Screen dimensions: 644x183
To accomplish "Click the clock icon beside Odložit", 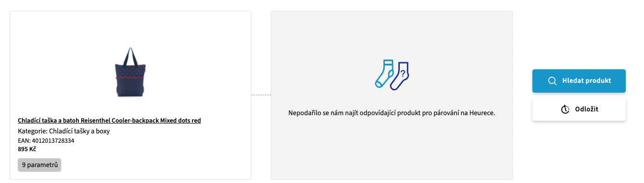I will (565, 109).
